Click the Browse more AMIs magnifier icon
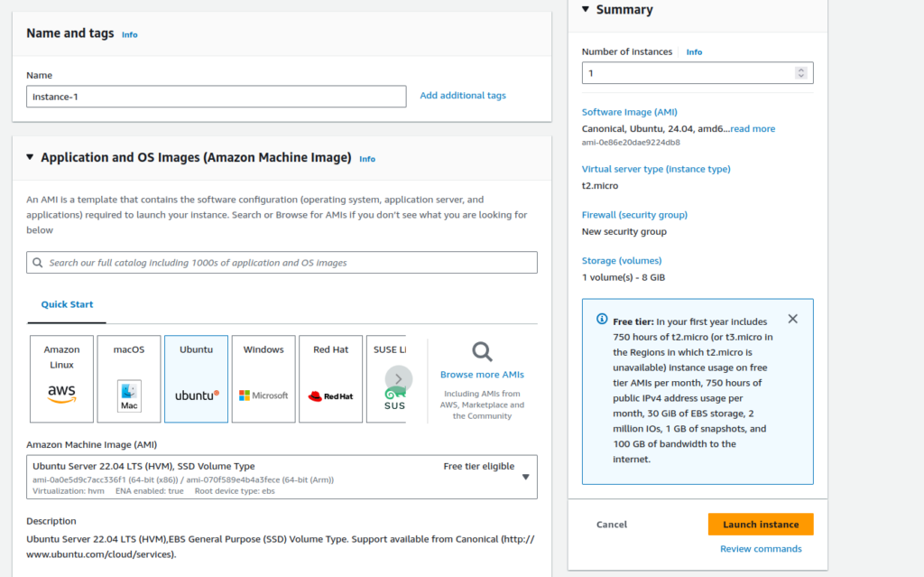The image size is (924, 577). pos(482,352)
